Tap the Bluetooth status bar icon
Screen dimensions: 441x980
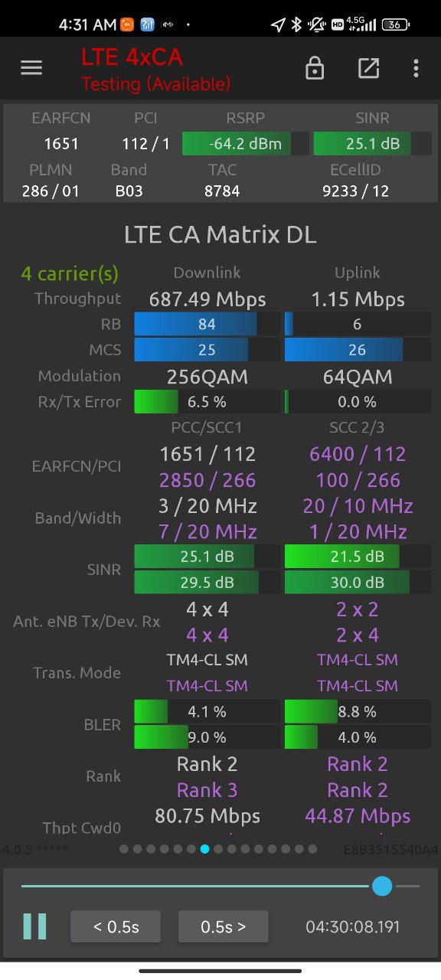tap(297, 24)
